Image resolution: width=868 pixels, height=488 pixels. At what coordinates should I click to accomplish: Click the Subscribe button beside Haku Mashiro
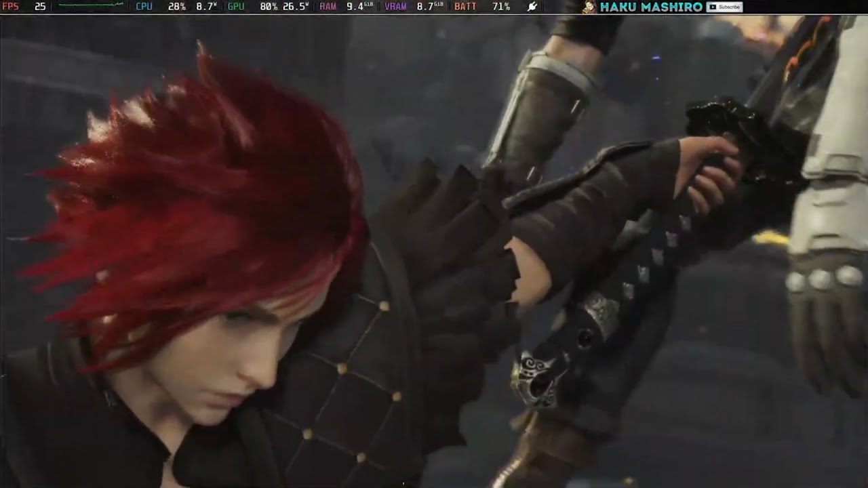pyautogui.click(x=724, y=7)
